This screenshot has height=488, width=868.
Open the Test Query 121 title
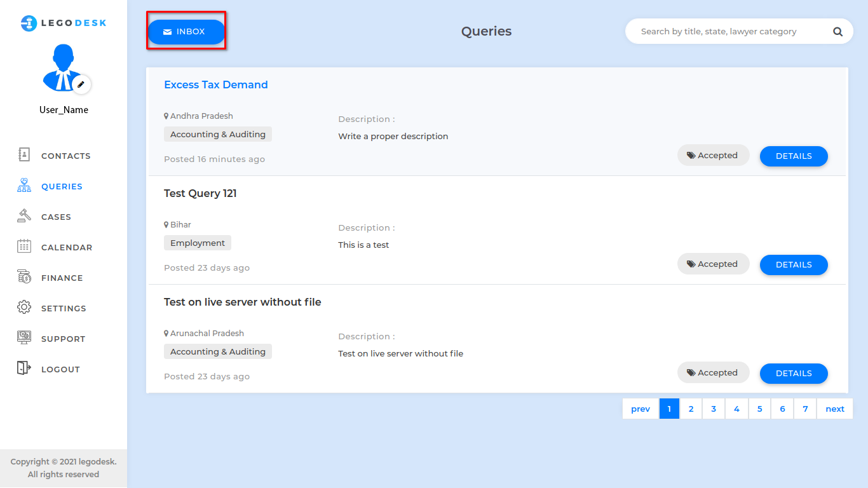point(200,193)
